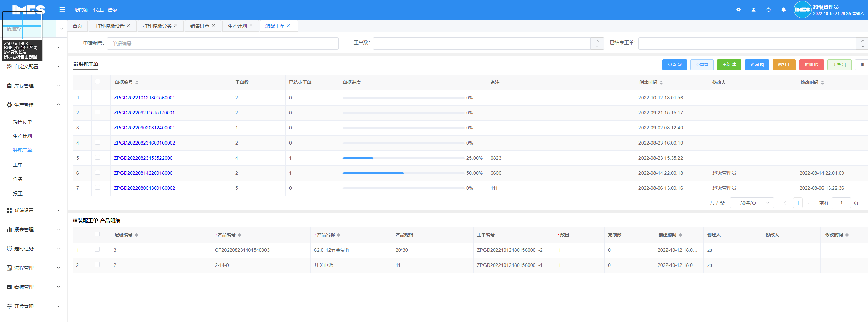Click the 开发管理 sliders icon
868x322 pixels.
[x=9, y=306]
